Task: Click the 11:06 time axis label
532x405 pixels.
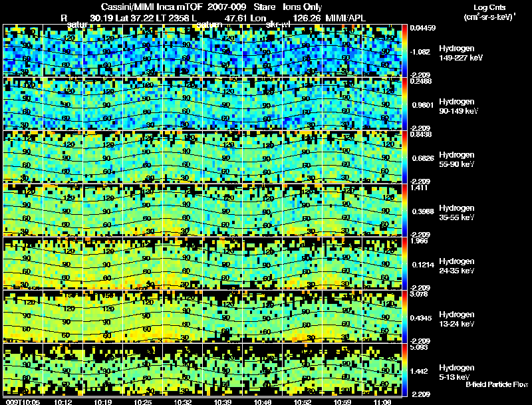Action: tap(382, 402)
